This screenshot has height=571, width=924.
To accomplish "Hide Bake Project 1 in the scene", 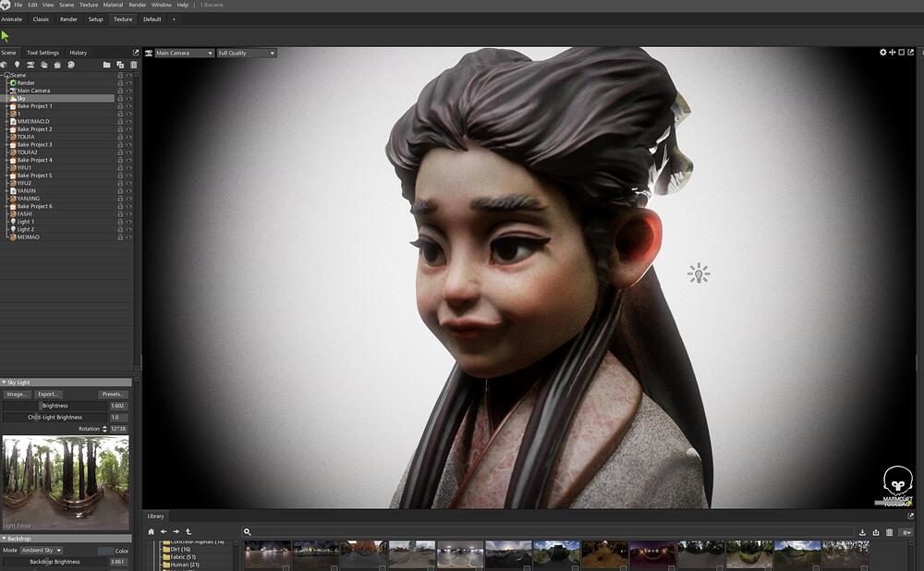I will pos(129,106).
